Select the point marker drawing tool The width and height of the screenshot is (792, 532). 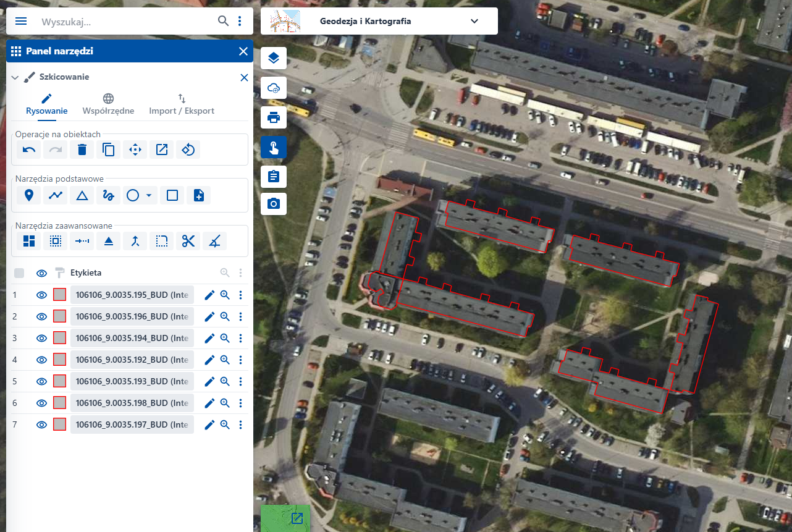(x=28, y=196)
